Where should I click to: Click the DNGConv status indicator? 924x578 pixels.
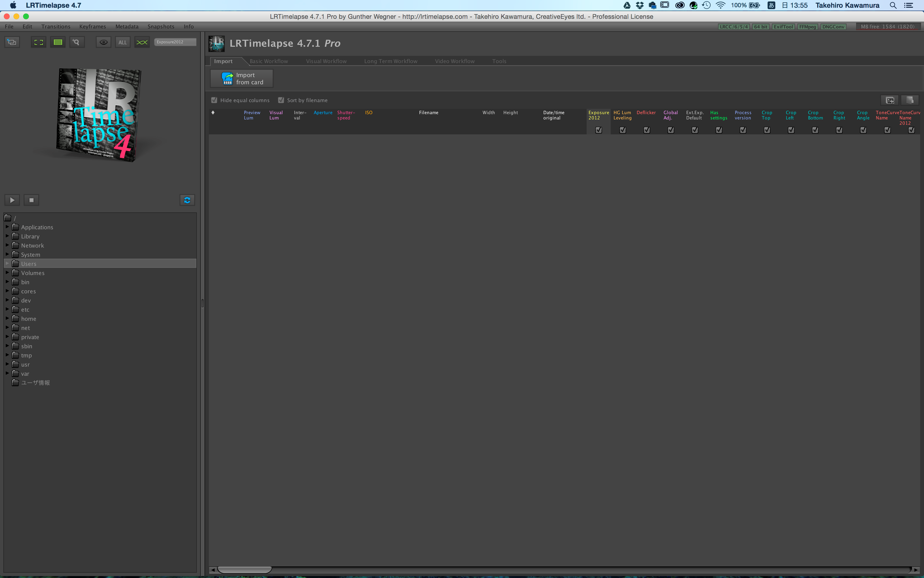[x=833, y=27]
